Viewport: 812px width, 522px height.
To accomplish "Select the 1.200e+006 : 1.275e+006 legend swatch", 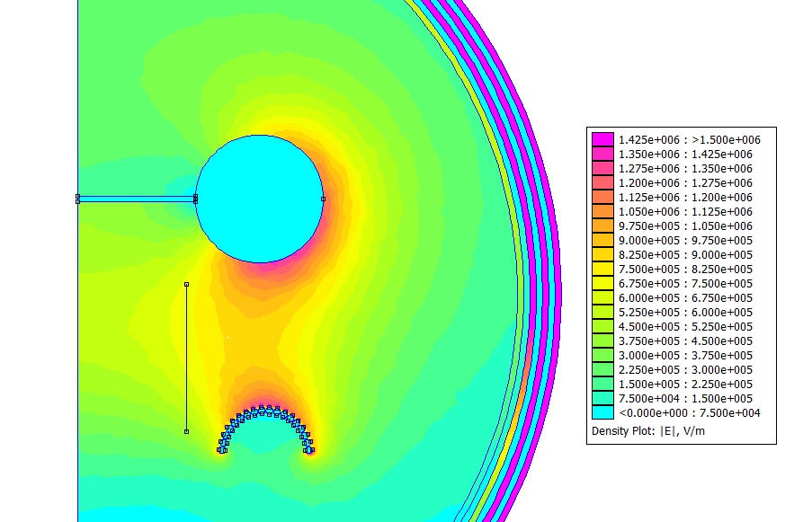I will tap(602, 183).
